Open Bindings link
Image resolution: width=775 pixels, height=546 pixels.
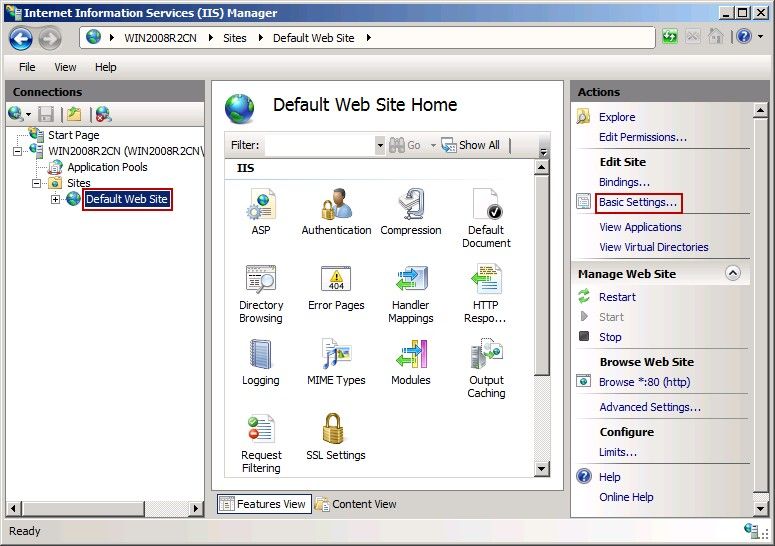click(624, 182)
